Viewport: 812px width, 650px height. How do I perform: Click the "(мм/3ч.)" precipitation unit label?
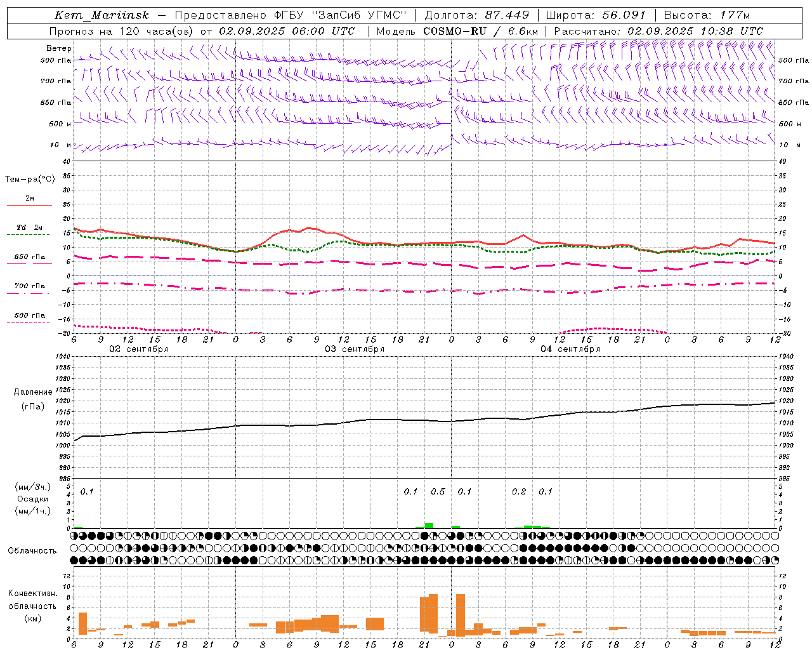point(33,487)
